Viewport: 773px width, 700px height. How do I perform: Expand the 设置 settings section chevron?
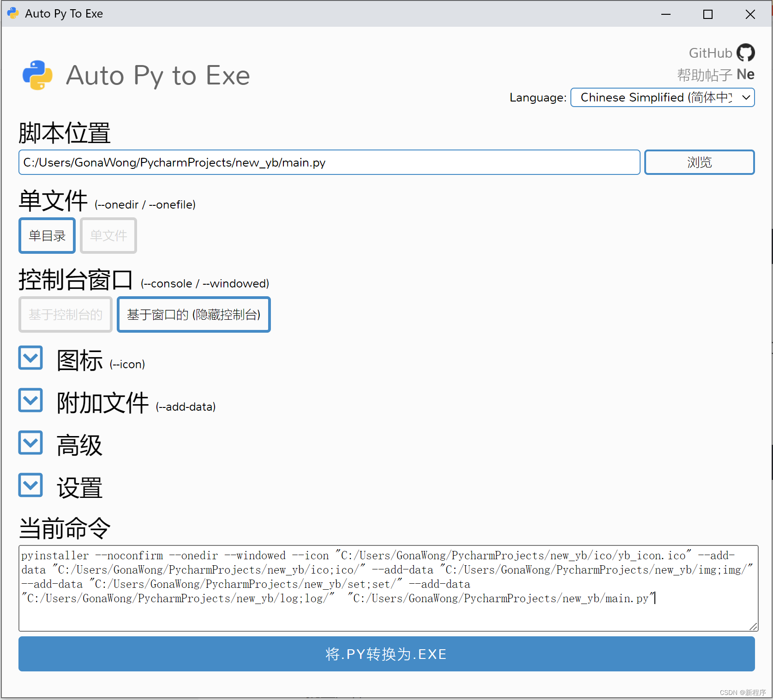[x=30, y=485]
